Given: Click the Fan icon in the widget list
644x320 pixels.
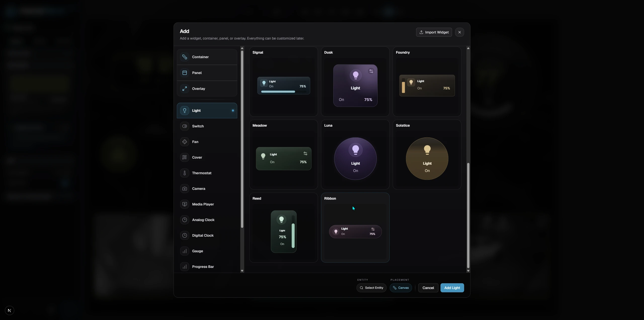Looking at the screenshot, I should (185, 142).
